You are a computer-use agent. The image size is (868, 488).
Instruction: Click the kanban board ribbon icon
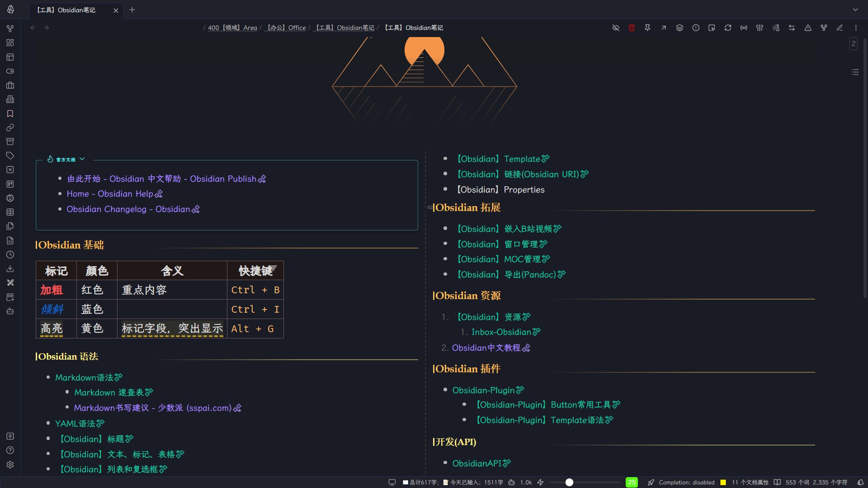click(x=10, y=184)
